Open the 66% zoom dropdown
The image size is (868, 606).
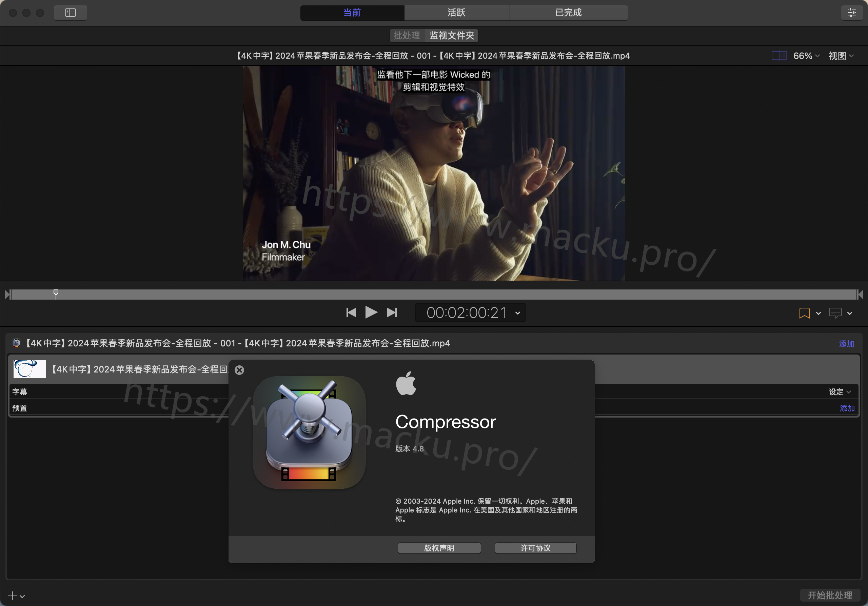pos(806,56)
